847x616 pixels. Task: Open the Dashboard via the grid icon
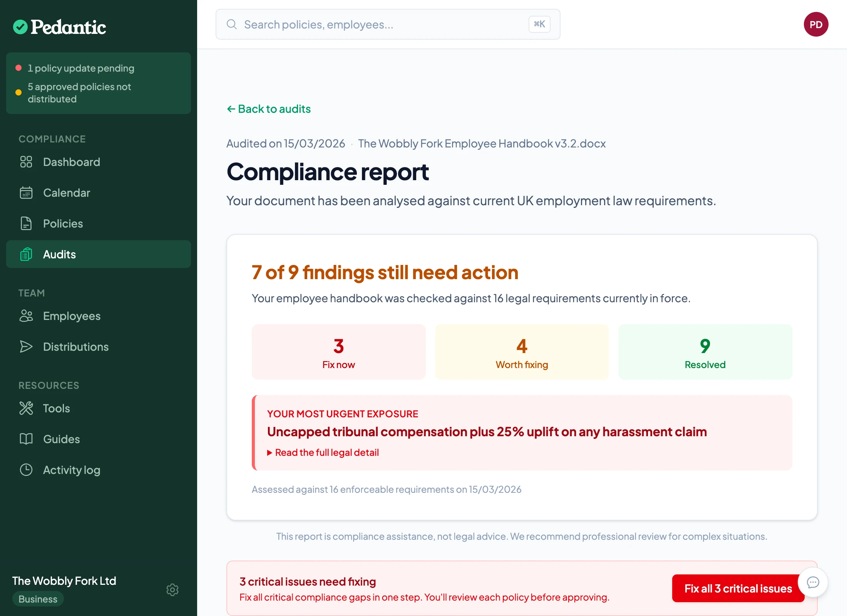tap(26, 162)
